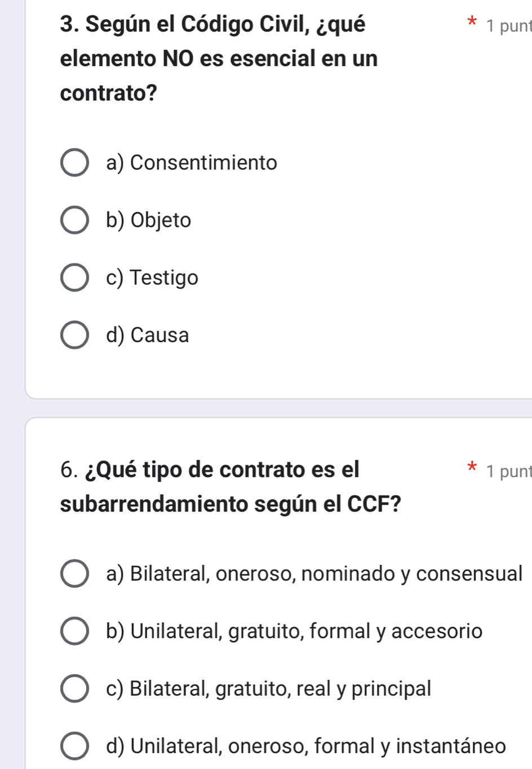Click the 'c) Bilateral, gratuito, real' label text
The height and width of the screenshot is (769, 532).
point(269,689)
